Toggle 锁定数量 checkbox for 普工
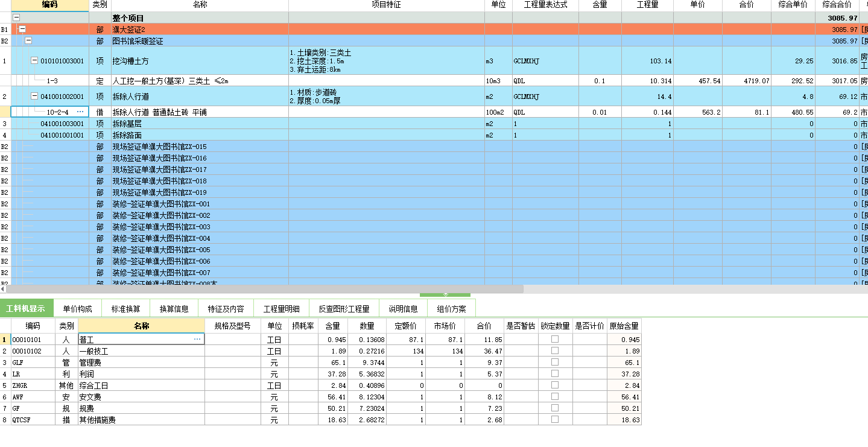This screenshot has width=868, height=447. click(555, 339)
